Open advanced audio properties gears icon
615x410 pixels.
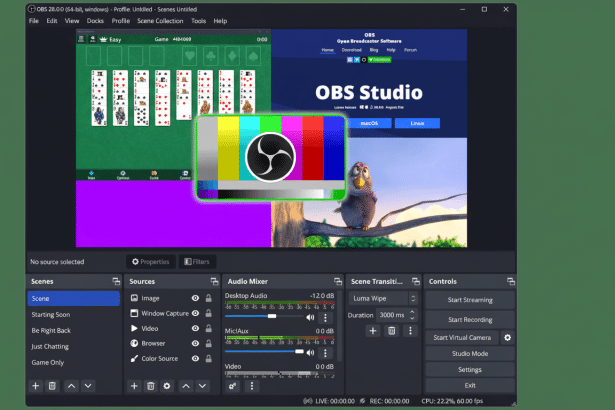pos(232,386)
